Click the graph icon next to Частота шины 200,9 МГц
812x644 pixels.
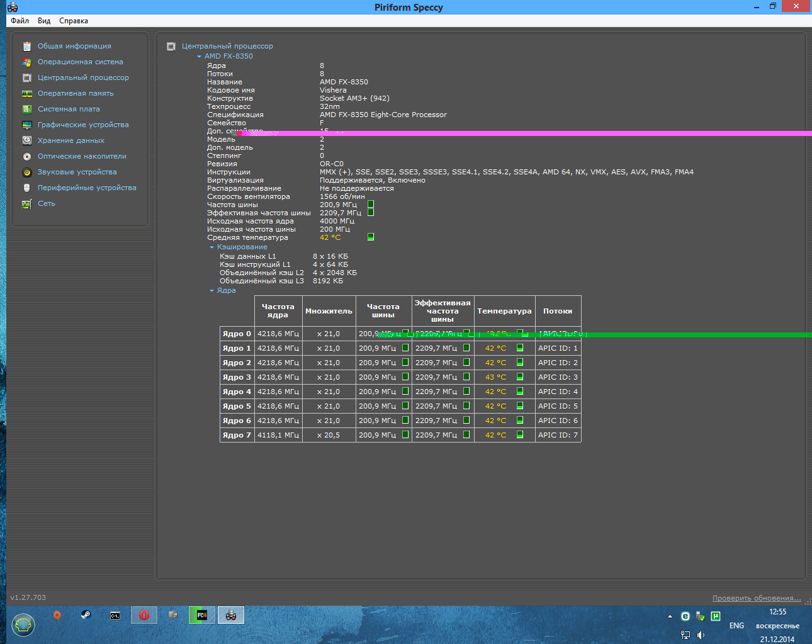coord(371,205)
